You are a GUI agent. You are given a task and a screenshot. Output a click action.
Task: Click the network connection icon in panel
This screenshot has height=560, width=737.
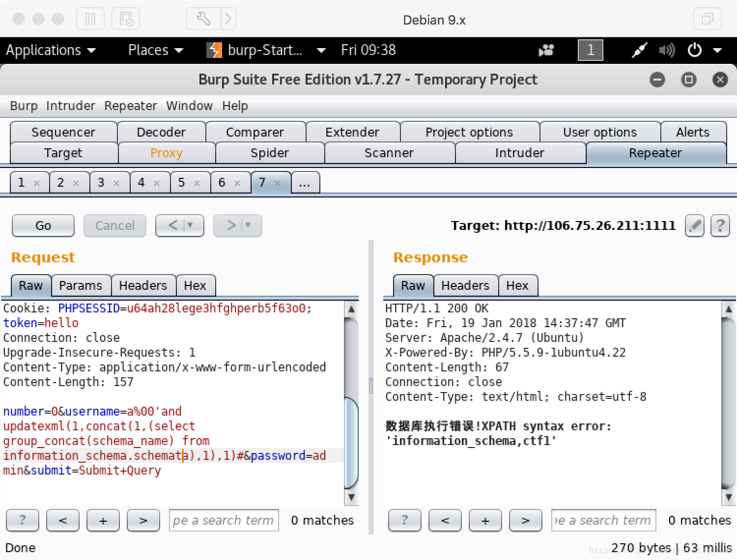point(639,50)
